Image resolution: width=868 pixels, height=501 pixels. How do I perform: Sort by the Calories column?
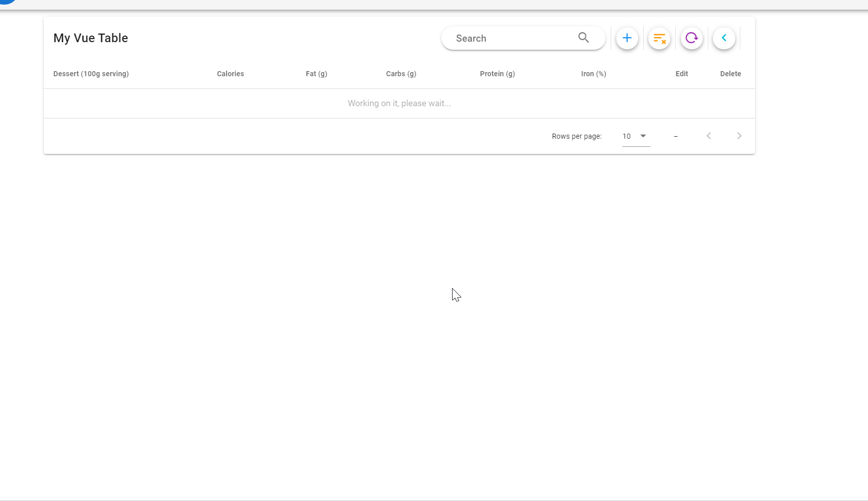[230, 74]
